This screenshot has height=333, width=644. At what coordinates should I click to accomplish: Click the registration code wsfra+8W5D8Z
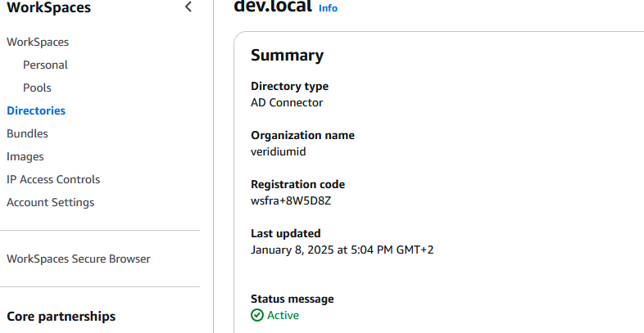(x=291, y=200)
